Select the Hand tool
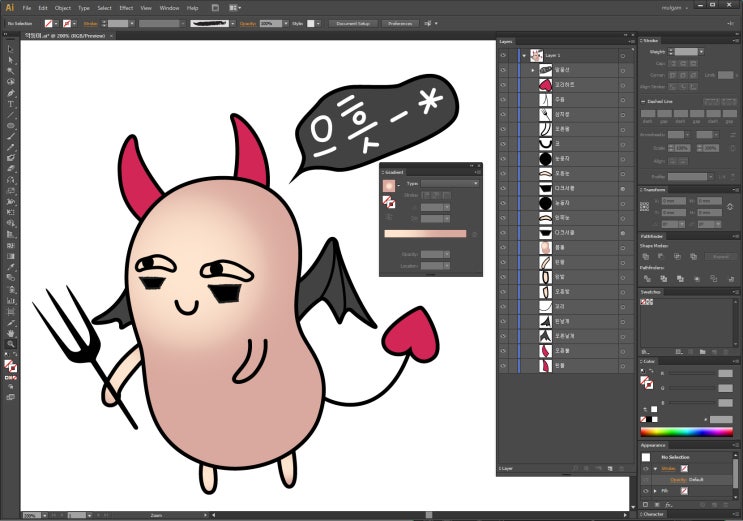Image resolution: width=743 pixels, height=521 pixels. (x=10, y=333)
